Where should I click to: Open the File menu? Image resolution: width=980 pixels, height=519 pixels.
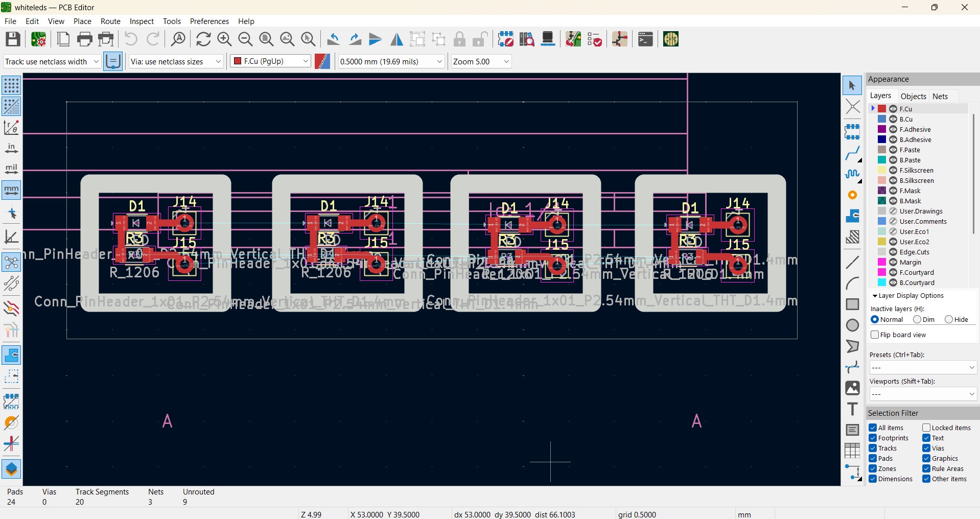[x=10, y=21]
